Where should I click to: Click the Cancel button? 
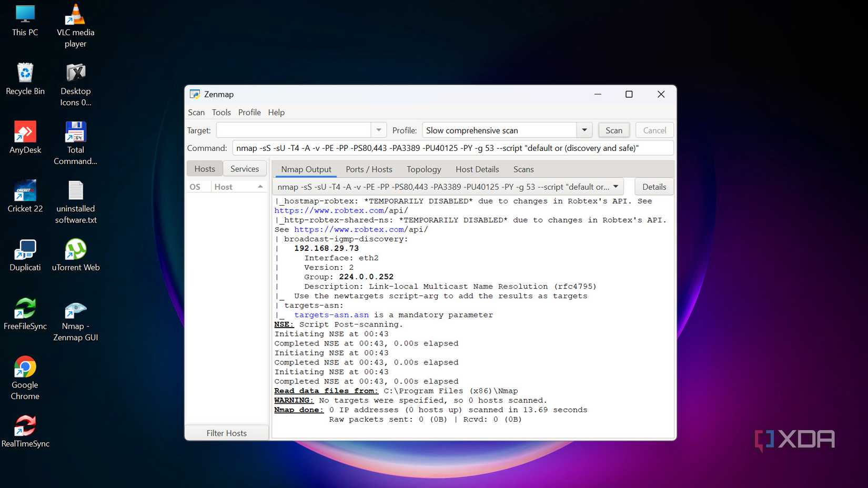point(654,130)
